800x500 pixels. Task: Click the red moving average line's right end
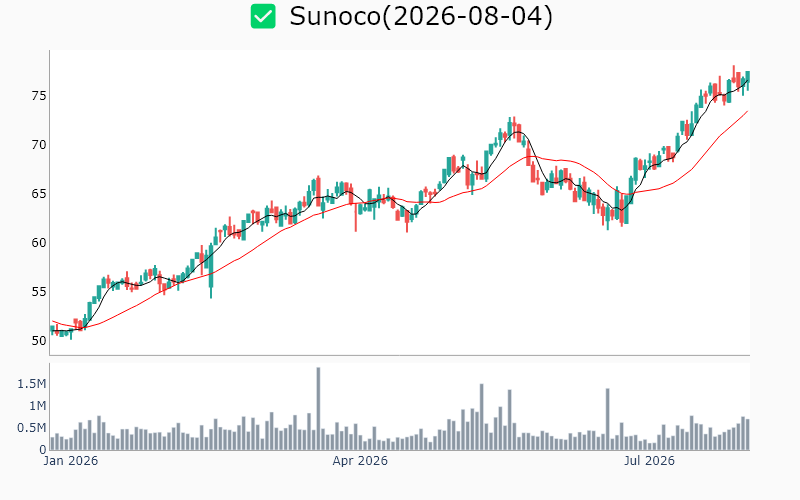[747, 112]
